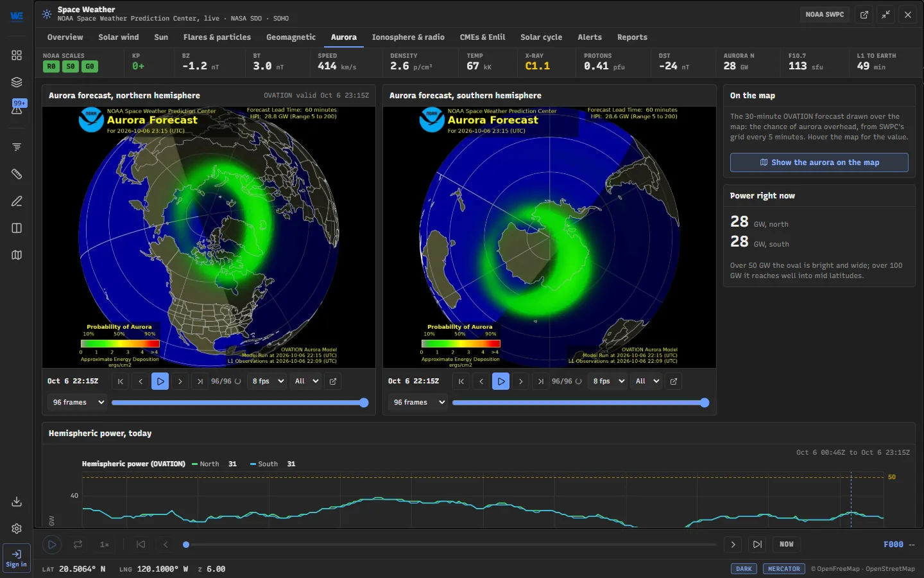Open northern 'All' range dropdown
Viewport: 924px width, 578px height.
pyautogui.click(x=306, y=381)
